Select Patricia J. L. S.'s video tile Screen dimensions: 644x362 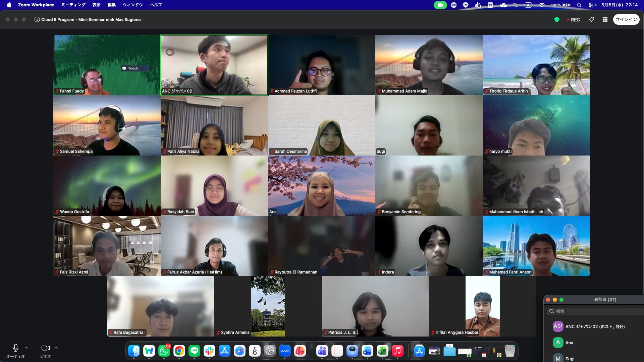pyautogui.click(x=375, y=306)
